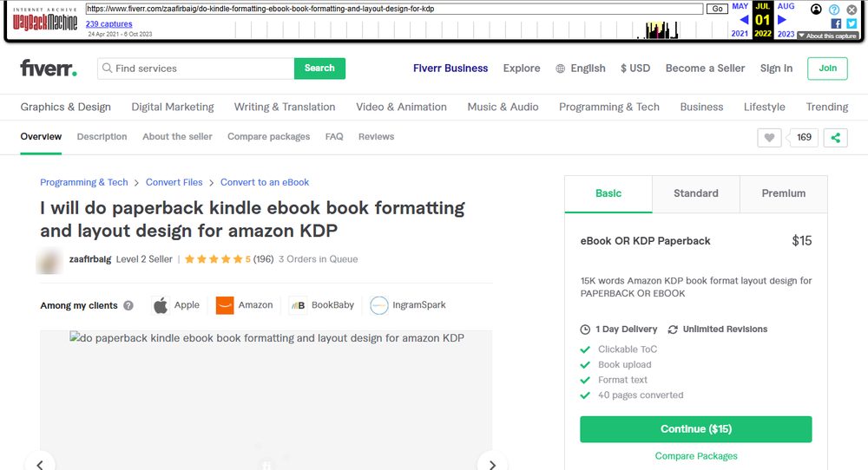Click Convert to an eBook breadcrumb
868x470 pixels.
(x=265, y=182)
